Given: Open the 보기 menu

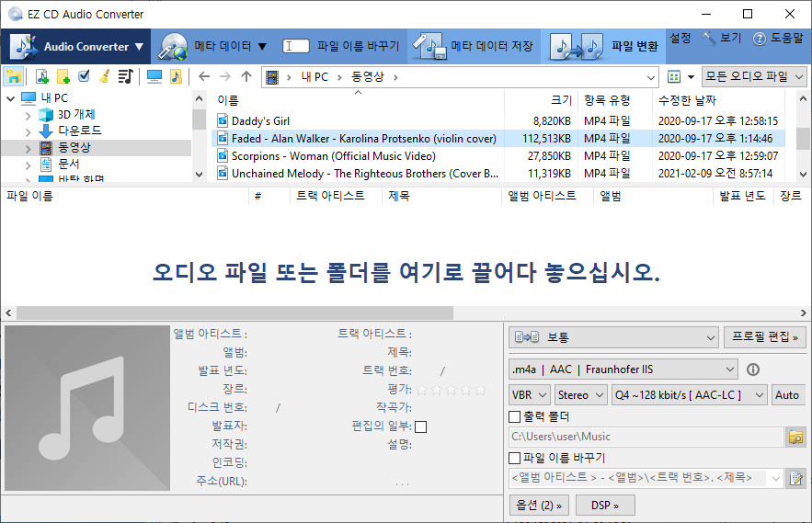Looking at the screenshot, I should [x=723, y=38].
